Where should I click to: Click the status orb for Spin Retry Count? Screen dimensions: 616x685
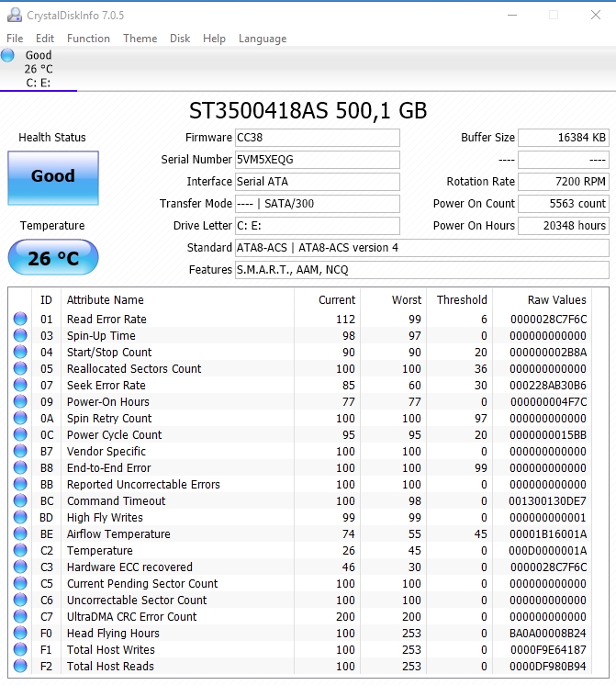20,418
